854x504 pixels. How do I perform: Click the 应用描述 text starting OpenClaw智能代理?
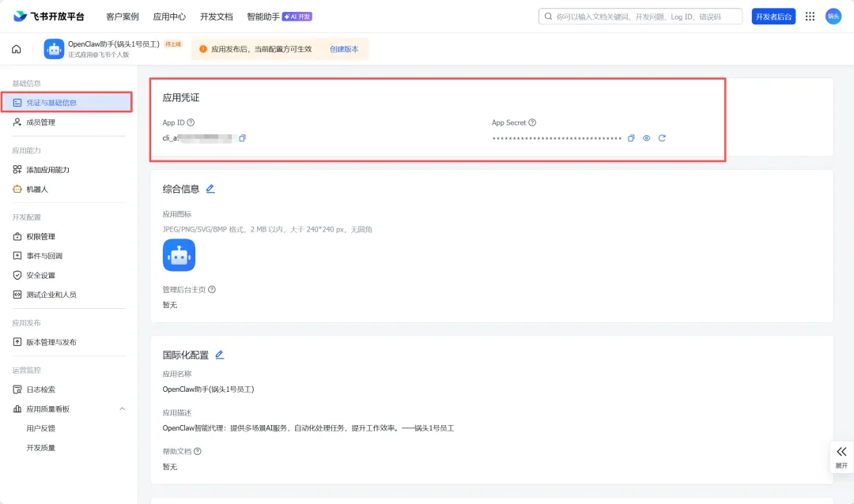click(308, 428)
